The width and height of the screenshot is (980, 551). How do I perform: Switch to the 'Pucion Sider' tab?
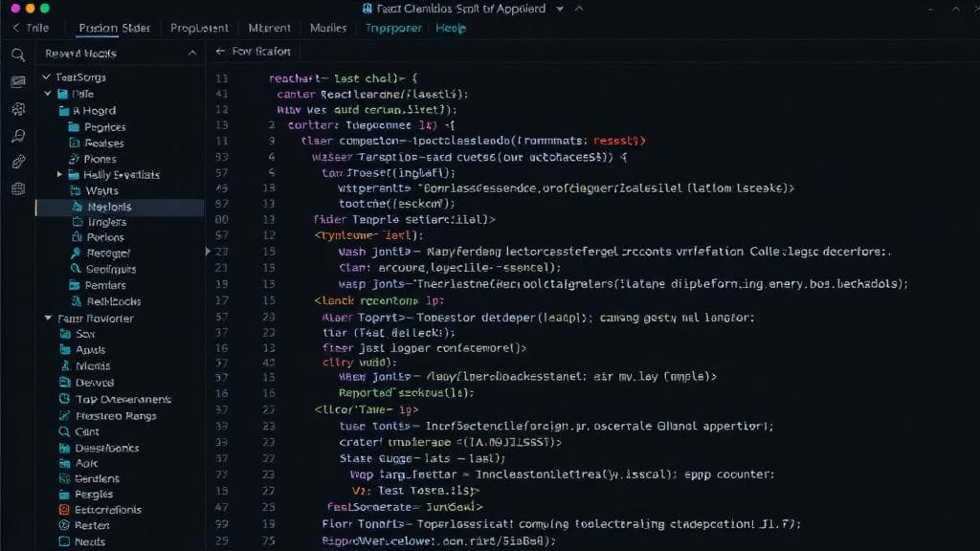(x=114, y=28)
